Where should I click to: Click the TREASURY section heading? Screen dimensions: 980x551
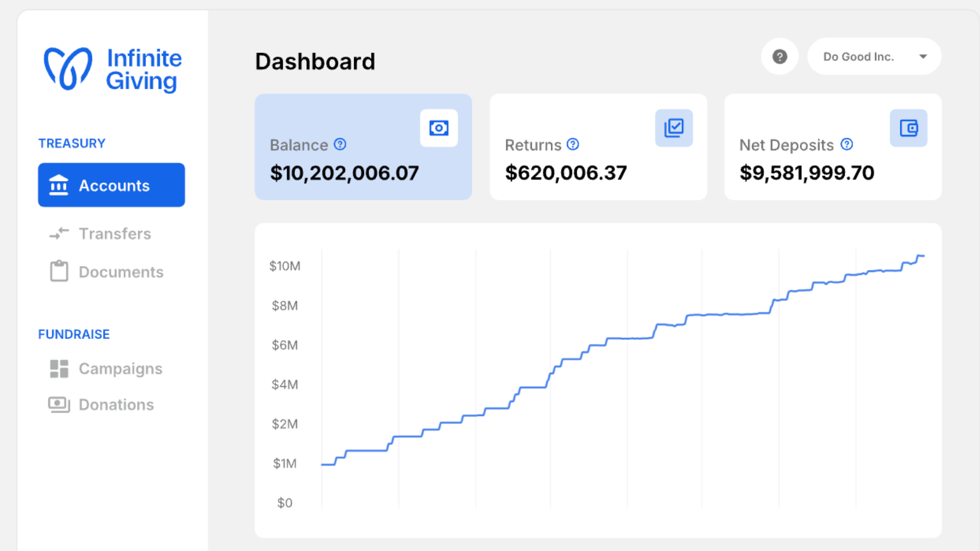[x=72, y=143]
